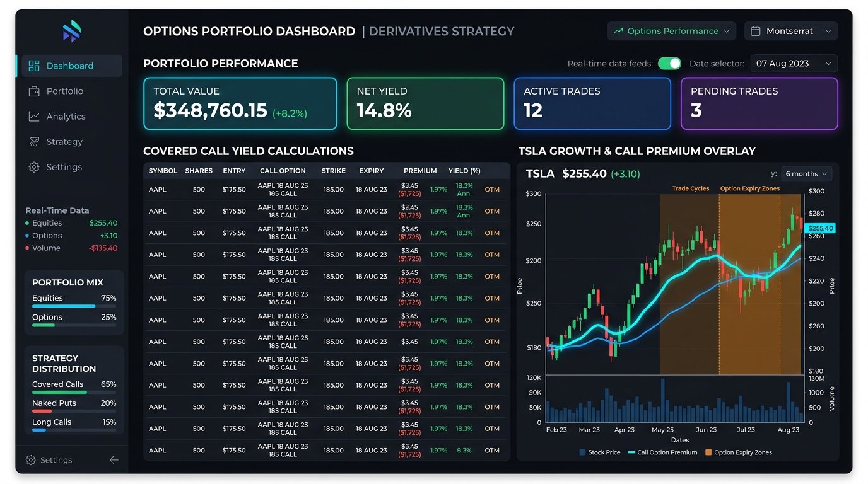The image size is (868, 484).
Task: Click the Total Value card
Action: (x=240, y=104)
